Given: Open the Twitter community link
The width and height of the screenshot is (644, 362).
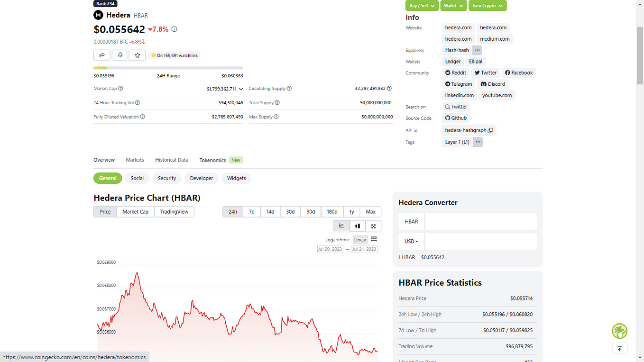Looking at the screenshot, I should (486, 73).
